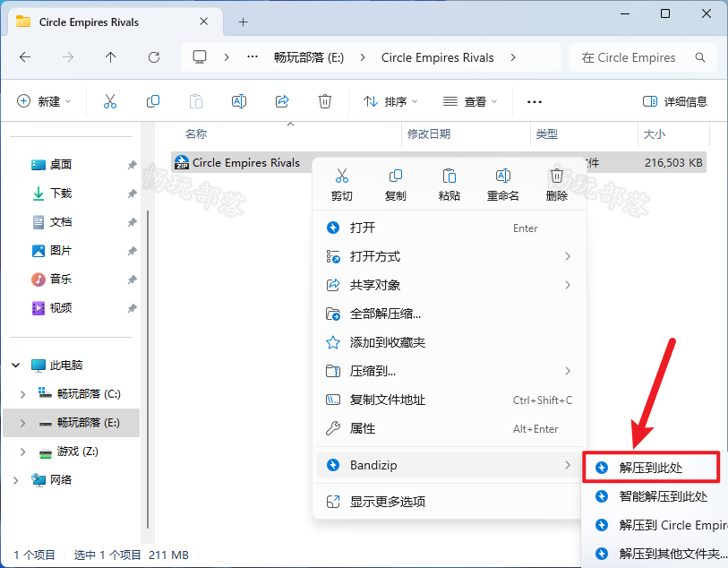This screenshot has width=728, height=568.
Task: Select 智能解压到此处 in the Bandizip submenu
Action: tap(655, 496)
